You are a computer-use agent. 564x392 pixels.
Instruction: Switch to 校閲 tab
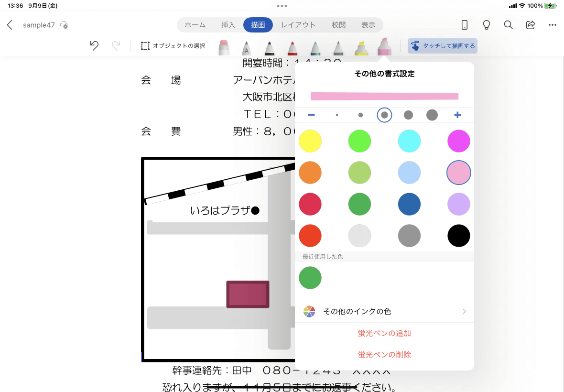tap(338, 25)
